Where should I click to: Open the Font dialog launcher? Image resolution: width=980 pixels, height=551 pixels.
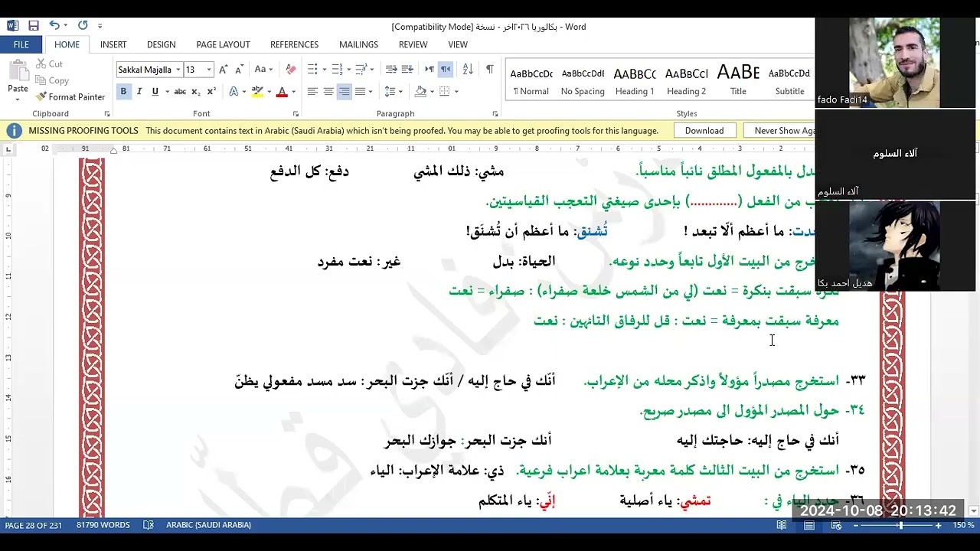pyautogui.click(x=296, y=114)
